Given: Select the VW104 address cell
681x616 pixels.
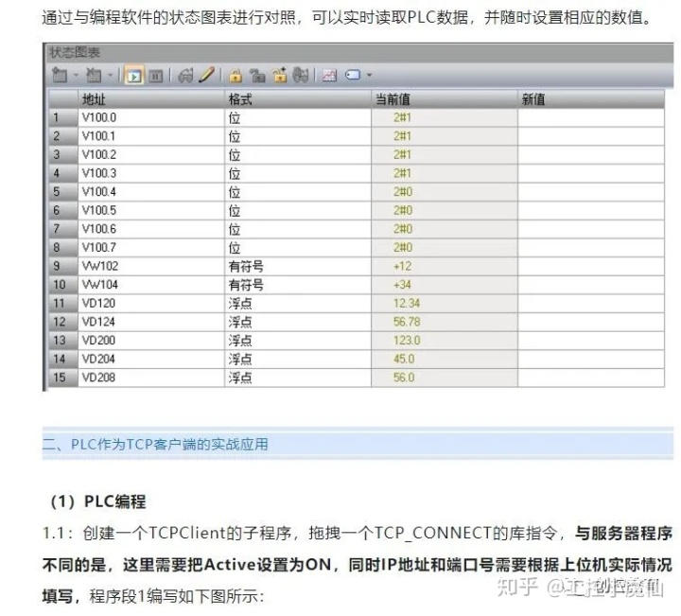Looking at the screenshot, I should (151, 285).
